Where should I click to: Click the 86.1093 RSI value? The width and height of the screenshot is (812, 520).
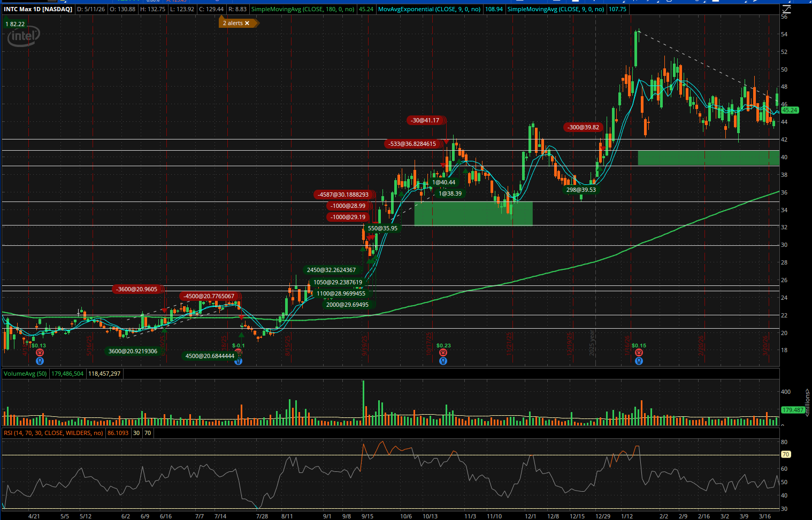point(118,433)
